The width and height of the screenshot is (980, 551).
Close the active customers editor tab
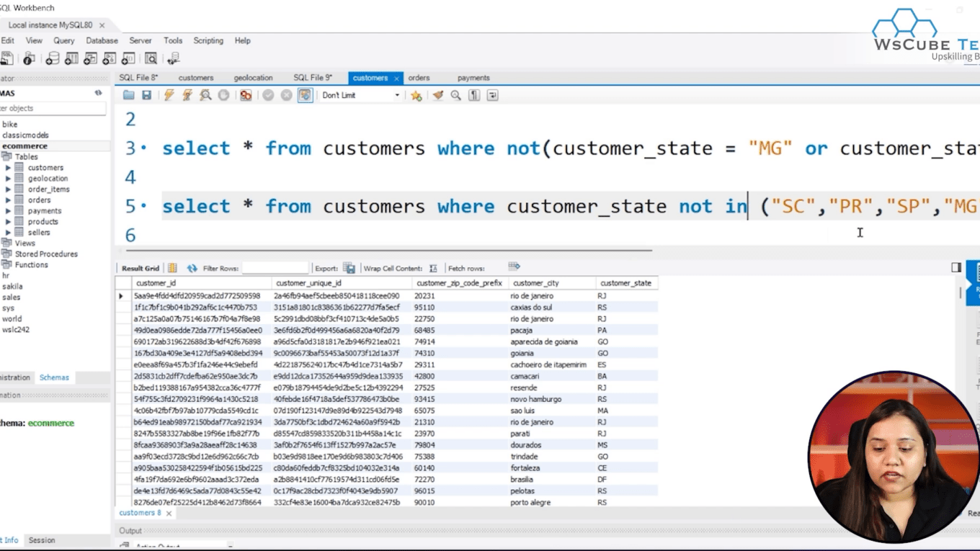coord(396,78)
